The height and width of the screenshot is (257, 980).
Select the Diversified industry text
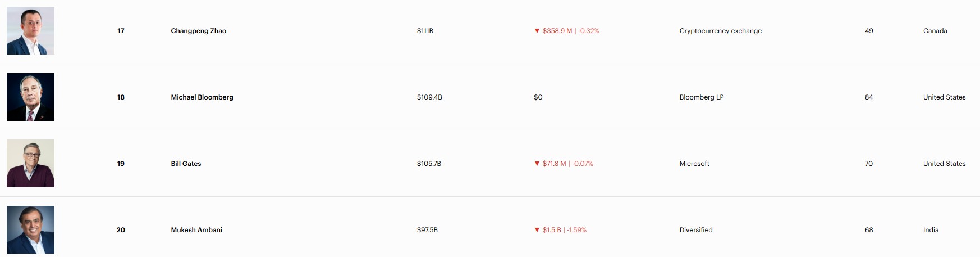point(696,230)
